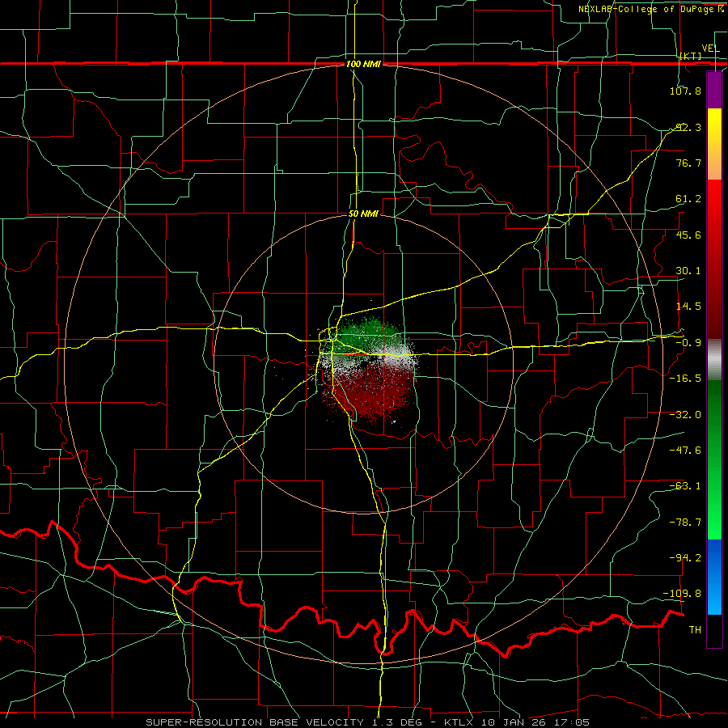Click the -94.2 legend value
728x728 pixels.
point(685,557)
